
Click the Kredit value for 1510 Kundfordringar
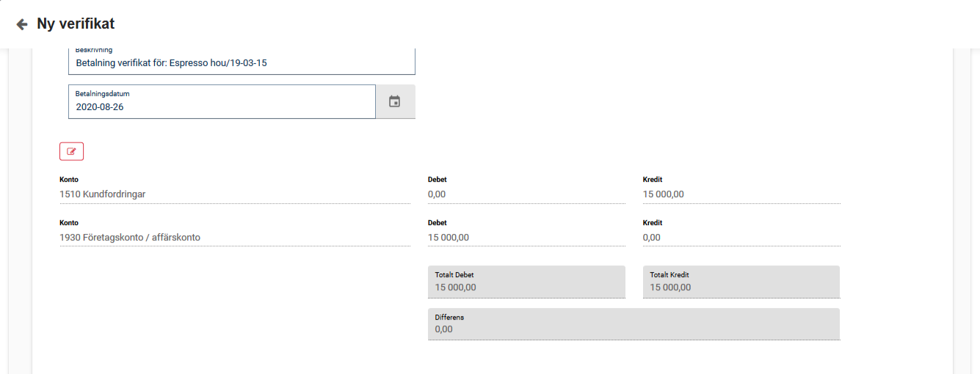741,194
